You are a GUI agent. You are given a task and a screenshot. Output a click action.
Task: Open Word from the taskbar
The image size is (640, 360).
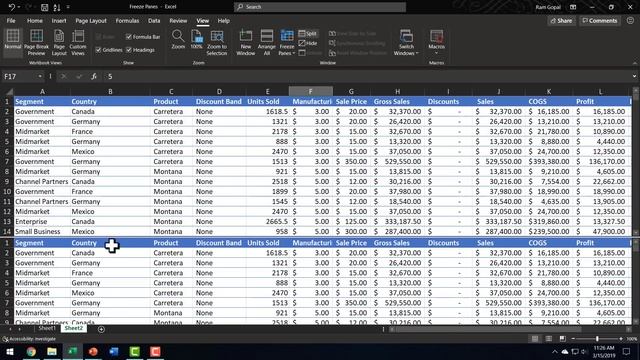click(114, 351)
